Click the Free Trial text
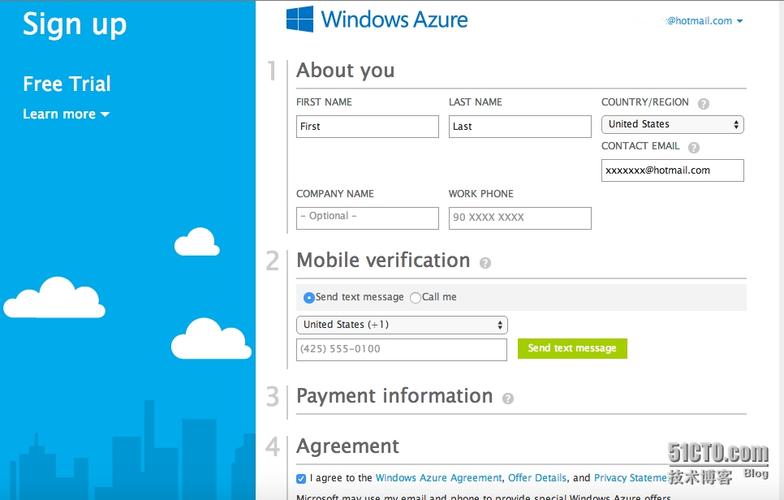 66,84
